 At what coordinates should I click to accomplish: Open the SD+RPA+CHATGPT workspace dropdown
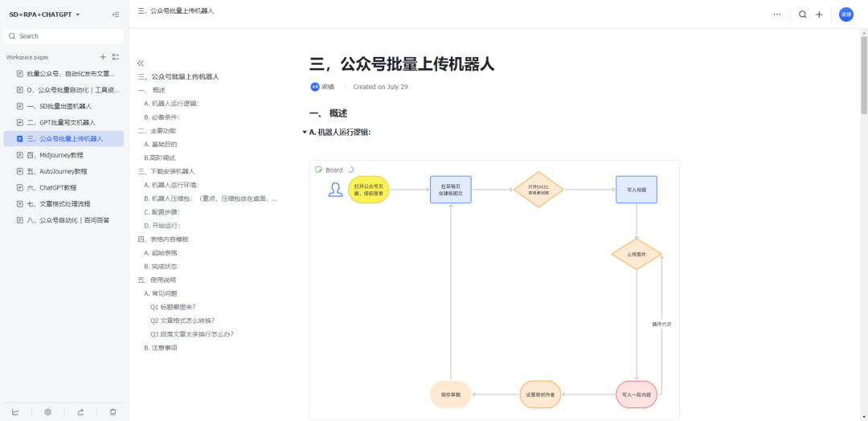tap(44, 14)
